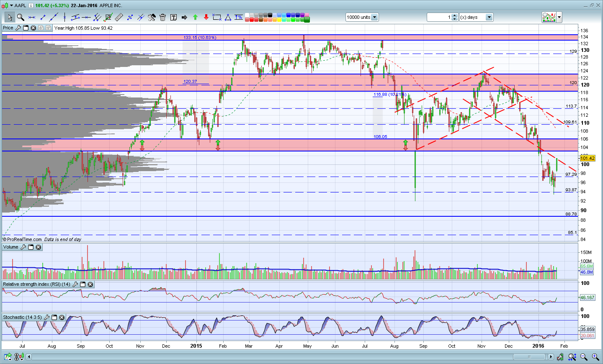Toggle maximize on the Volume panel
The height and width of the screenshot is (364, 603).
31,247
